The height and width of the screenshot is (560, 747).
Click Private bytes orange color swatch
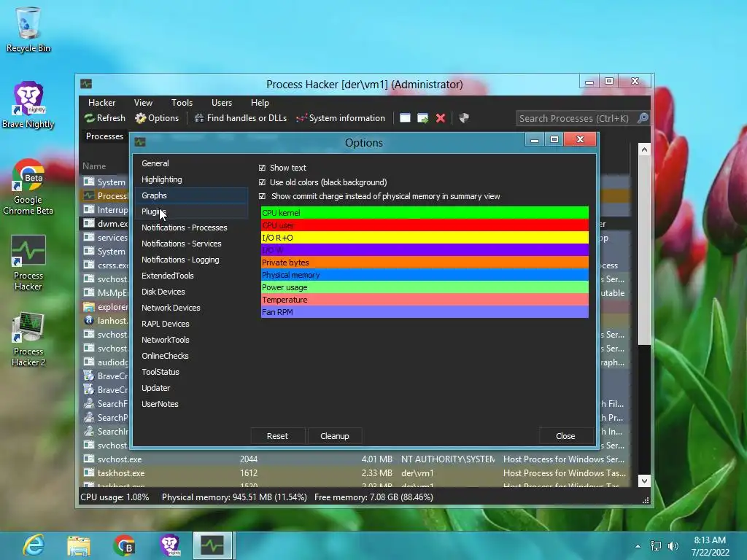[425, 262]
